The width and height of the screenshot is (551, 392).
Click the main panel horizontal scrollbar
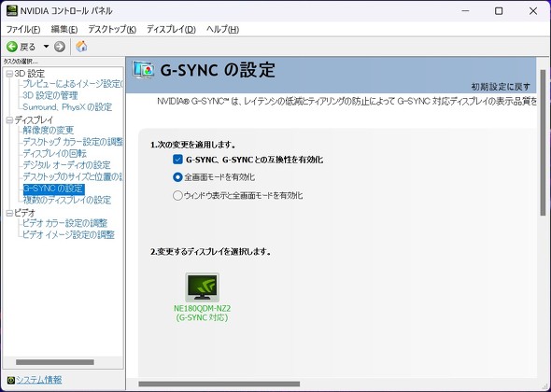click(x=219, y=385)
